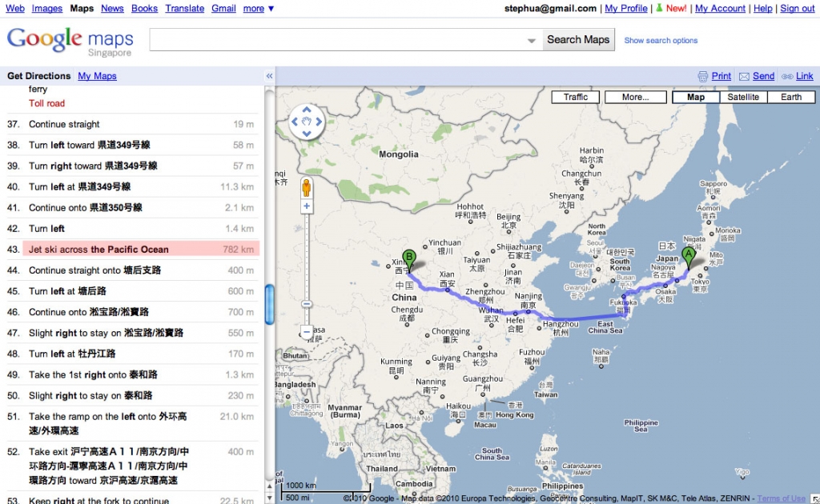Collapse the left panel with double chevron

point(269,76)
